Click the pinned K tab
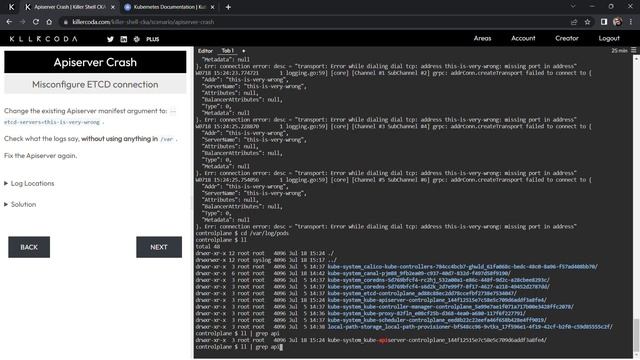Image resolution: width=640 pixels, height=360 pixels. point(11,7)
